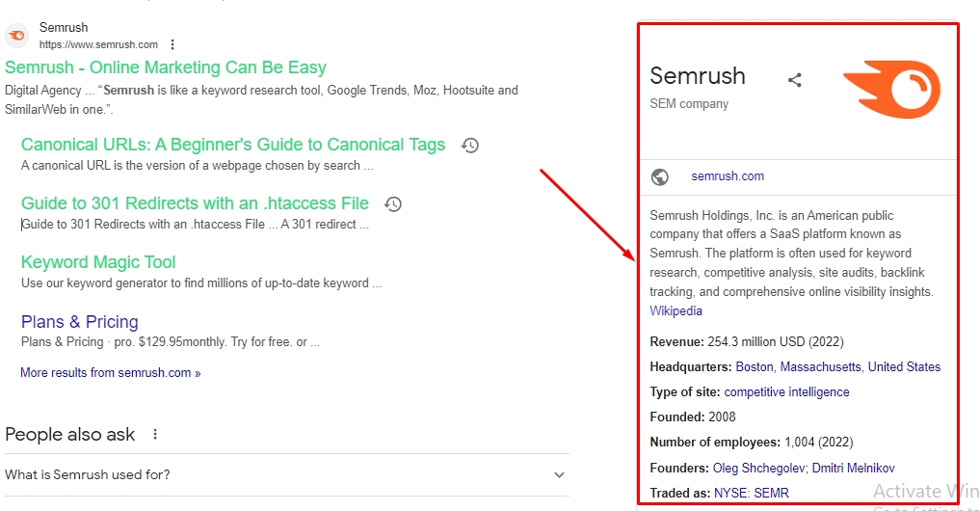Click the history icon after Canonical URLs result

470,146
